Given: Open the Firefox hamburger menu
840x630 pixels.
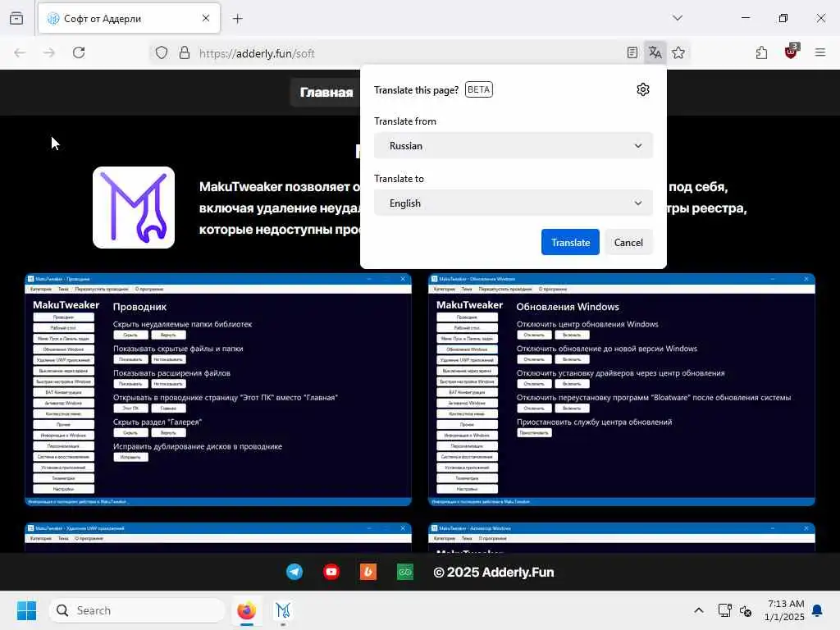Looking at the screenshot, I should pyautogui.click(x=820, y=52).
